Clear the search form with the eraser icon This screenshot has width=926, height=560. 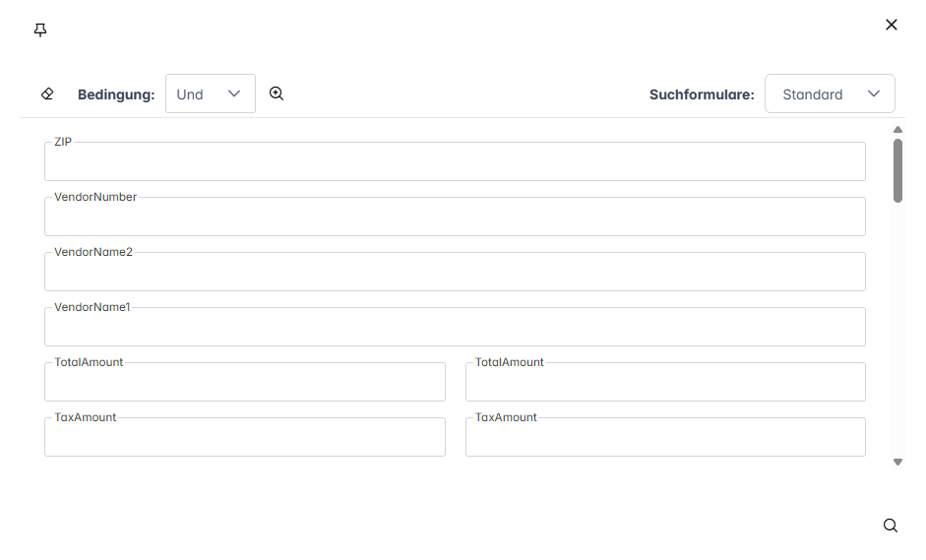tap(47, 94)
